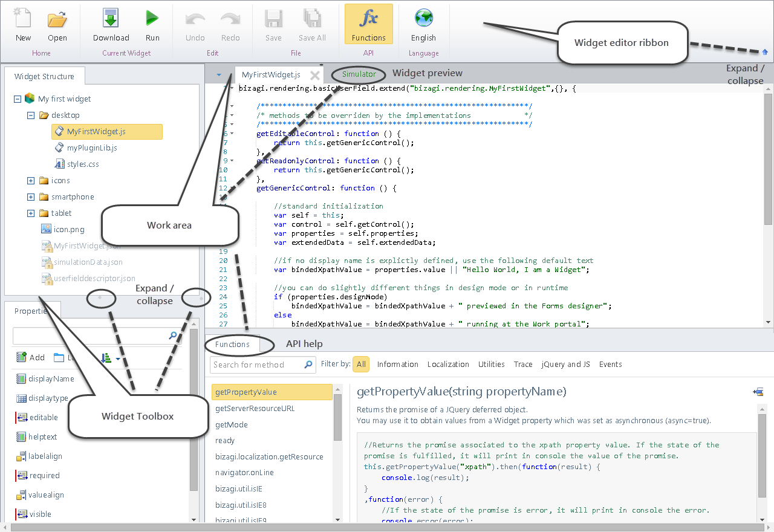The image size is (774, 532).
Task: Fold getReadonlyControl function at line 9
Action: coord(232,161)
